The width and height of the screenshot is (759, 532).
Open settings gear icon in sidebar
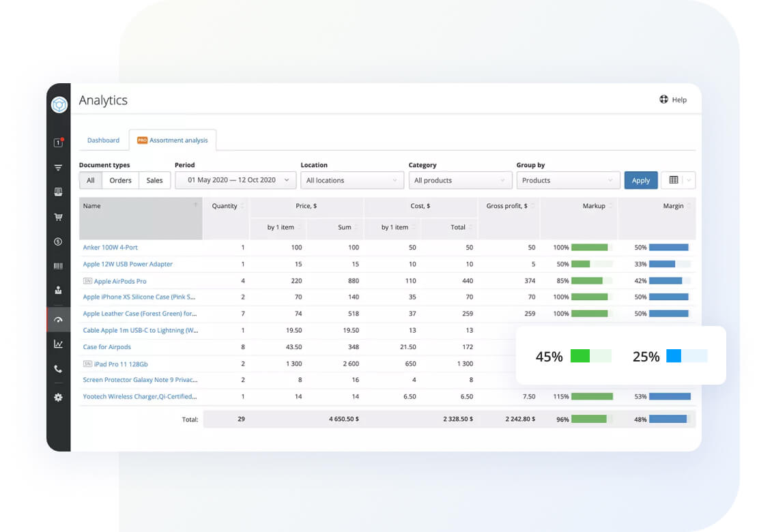pyautogui.click(x=58, y=397)
